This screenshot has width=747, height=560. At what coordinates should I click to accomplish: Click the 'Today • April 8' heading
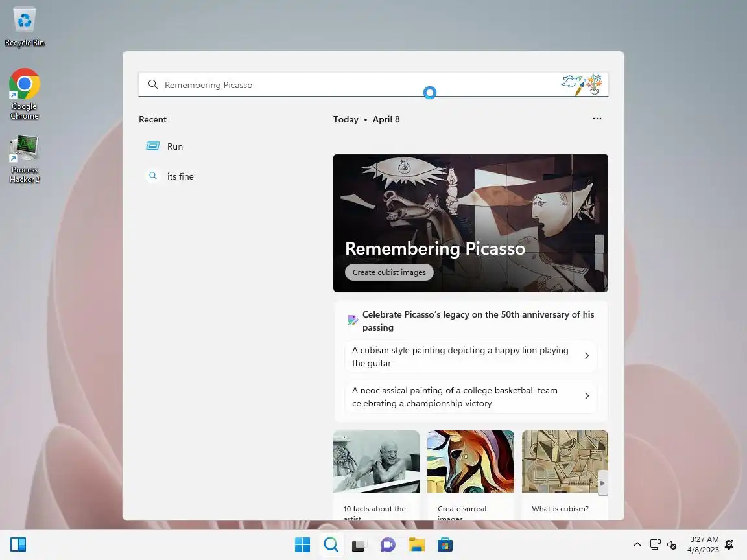point(366,119)
